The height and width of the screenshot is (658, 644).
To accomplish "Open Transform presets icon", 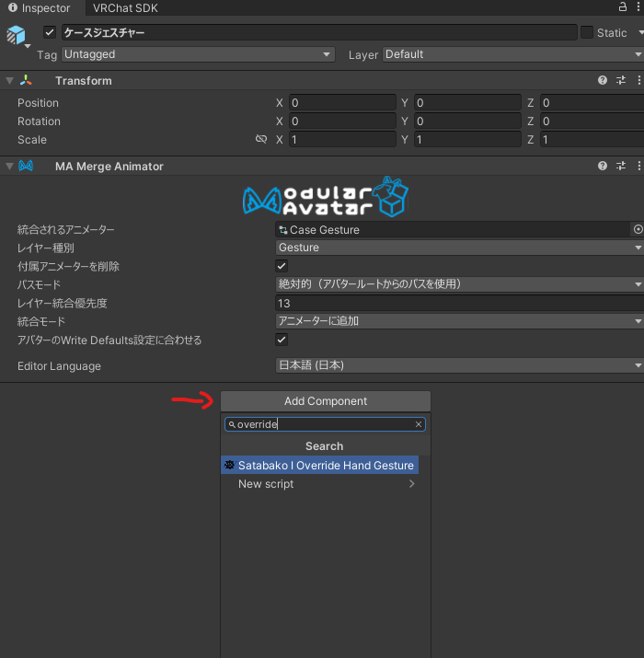I will (x=621, y=80).
